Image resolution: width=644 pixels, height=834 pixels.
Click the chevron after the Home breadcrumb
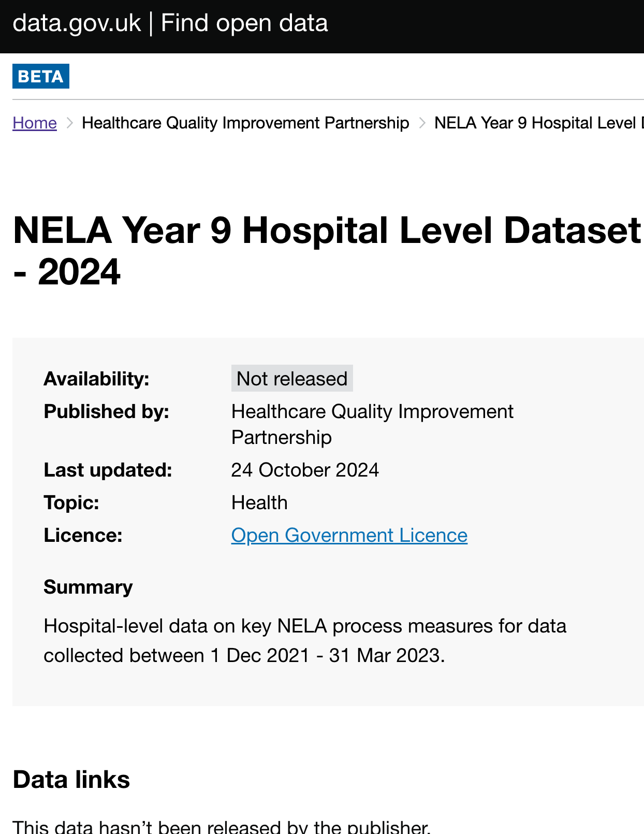point(70,123)
